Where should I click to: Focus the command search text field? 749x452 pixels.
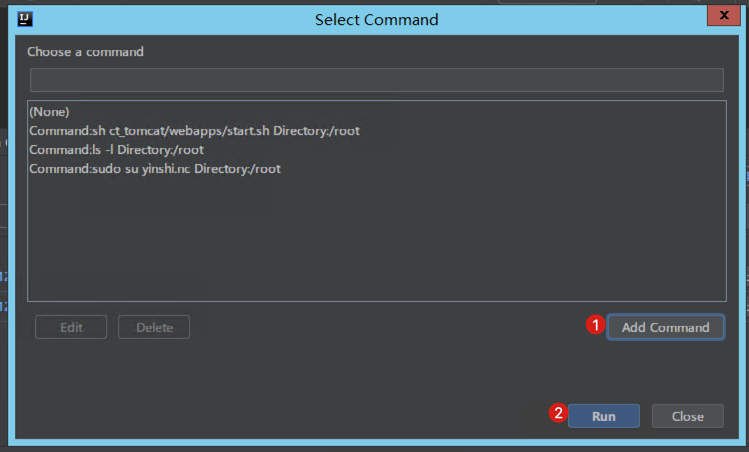click(x=376, y=80)
